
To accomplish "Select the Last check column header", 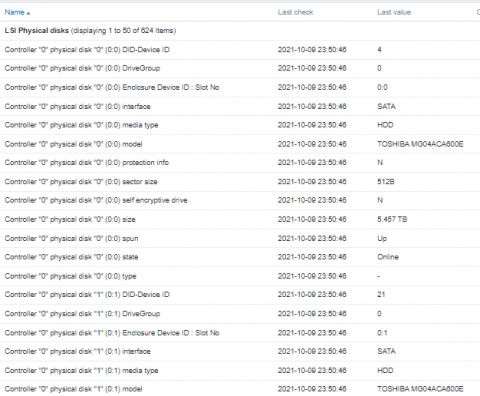I will (296, 12).
